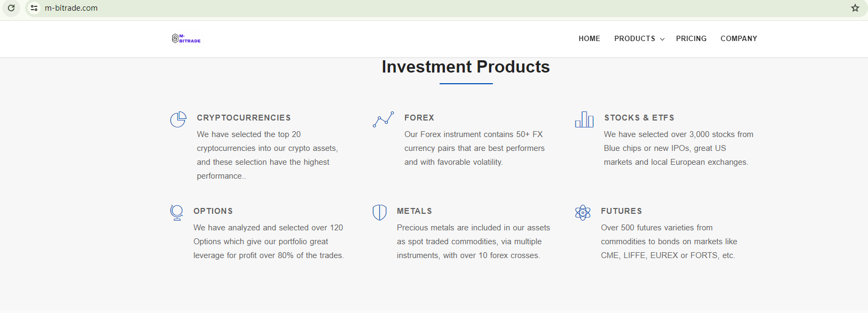Click the Futures heading

621,211
